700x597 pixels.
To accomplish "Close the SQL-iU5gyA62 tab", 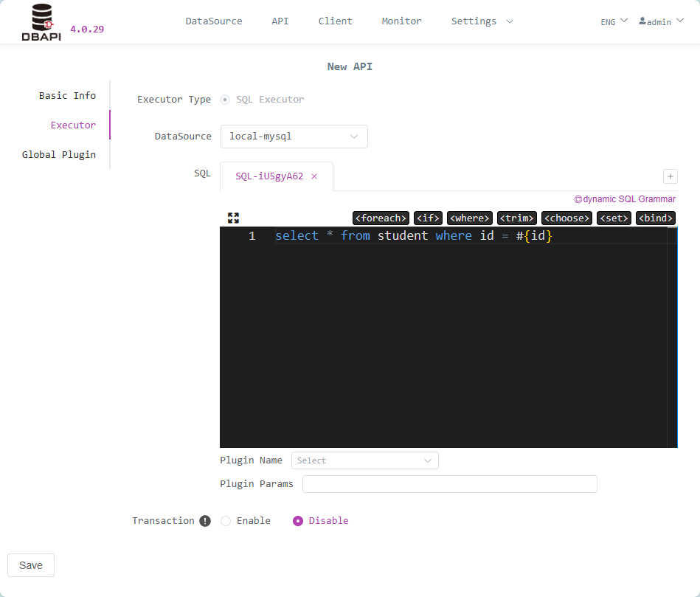I will click(314, 176).
